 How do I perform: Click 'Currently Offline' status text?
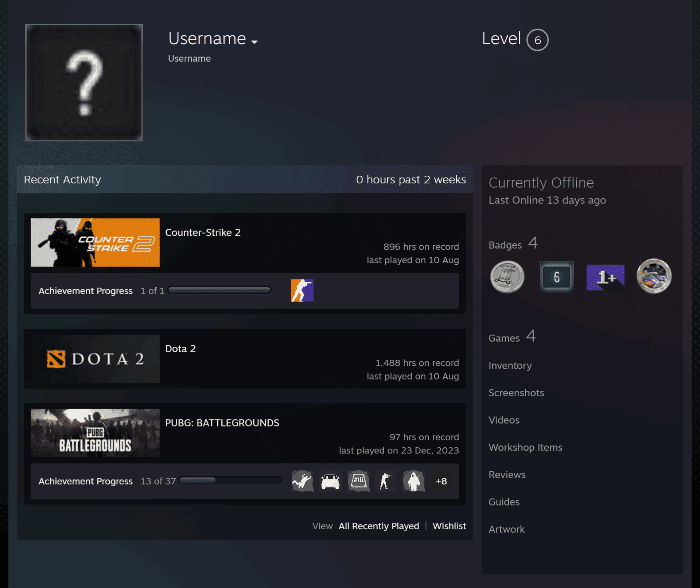(541, 183)
